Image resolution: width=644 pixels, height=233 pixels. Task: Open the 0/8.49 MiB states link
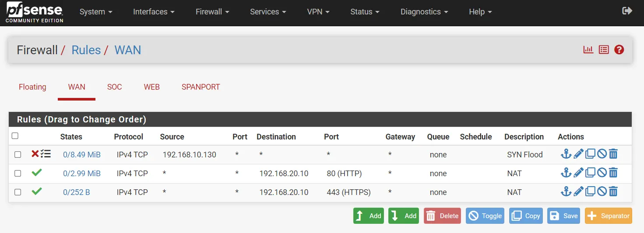[x=82, y=155]
